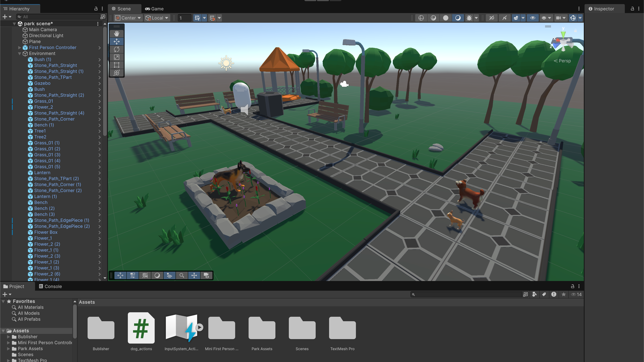Screen dimensions: 644x362
Task: Select Flower Box in hierarchy
Action: click(46, 232)
